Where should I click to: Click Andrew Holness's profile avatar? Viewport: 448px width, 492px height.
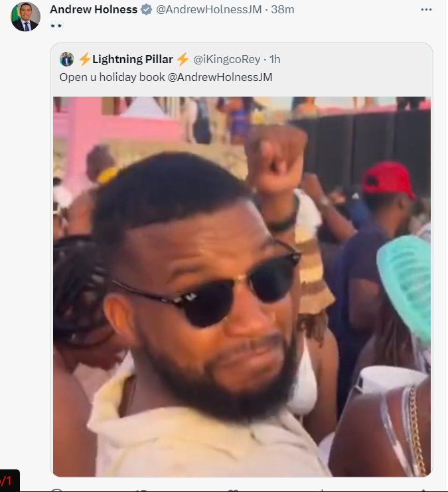tap(25, 17)
